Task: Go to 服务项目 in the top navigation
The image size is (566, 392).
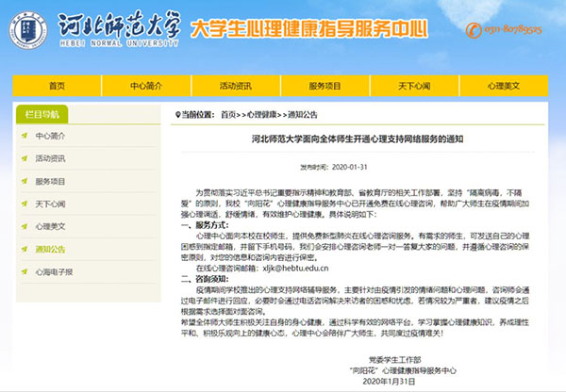Action: [325, 85]
